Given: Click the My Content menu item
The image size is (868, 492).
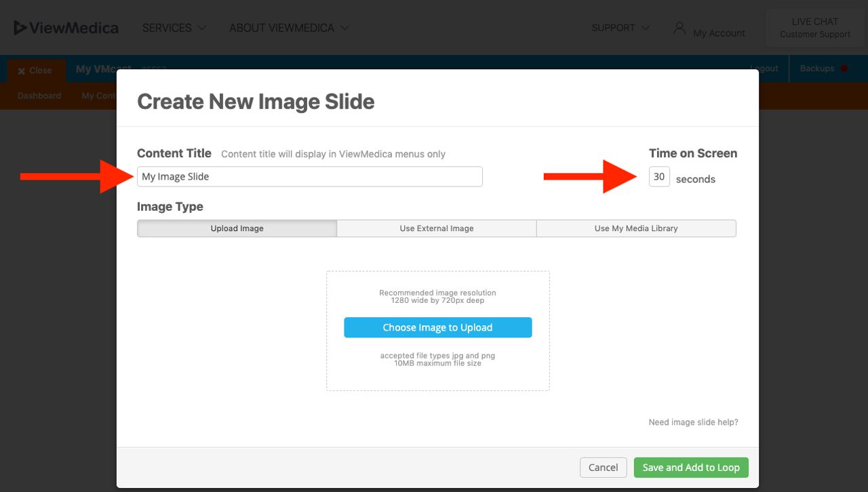Looking at the screenshot, I should pyautogui.click(x=98, y=96).
